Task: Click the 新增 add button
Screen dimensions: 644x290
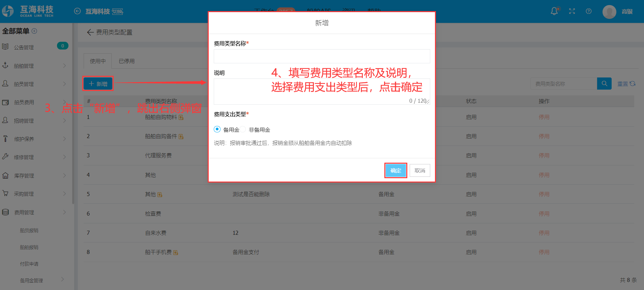Action: [x=98, y=84]
